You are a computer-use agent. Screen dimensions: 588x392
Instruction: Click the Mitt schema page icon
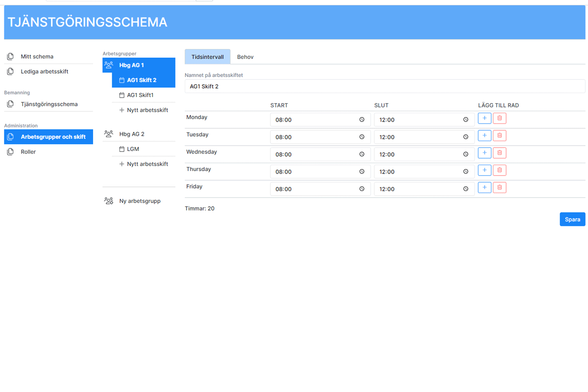[x=10, y=56]
